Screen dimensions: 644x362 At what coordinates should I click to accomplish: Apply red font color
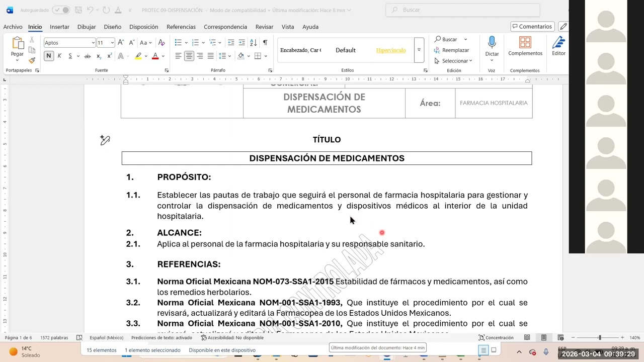155,56
